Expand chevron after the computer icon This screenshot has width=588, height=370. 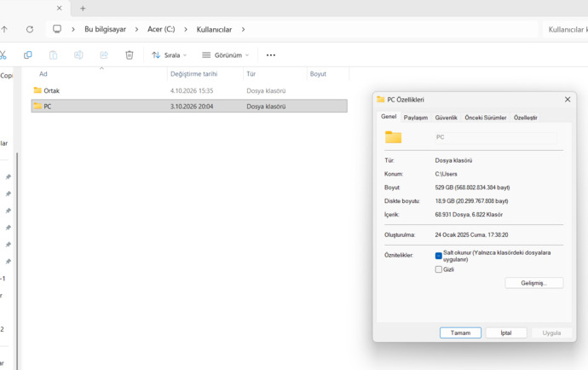point(73,29)
